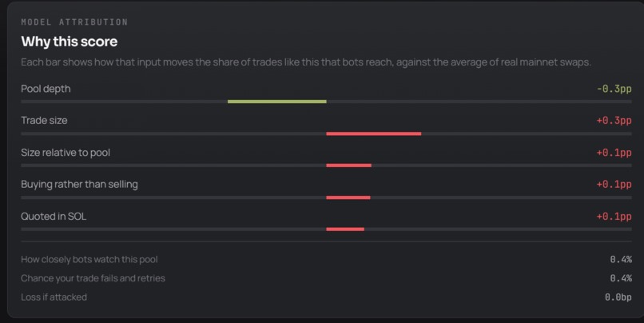644x323 pixels.
Task: Click the Size relative to pool bar
Action: [348, 165]
